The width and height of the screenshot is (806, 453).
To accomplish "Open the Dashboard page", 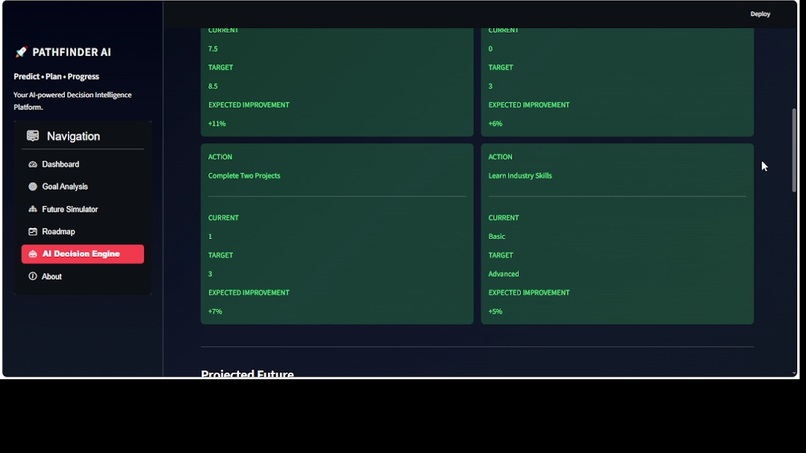I will 83,165.
